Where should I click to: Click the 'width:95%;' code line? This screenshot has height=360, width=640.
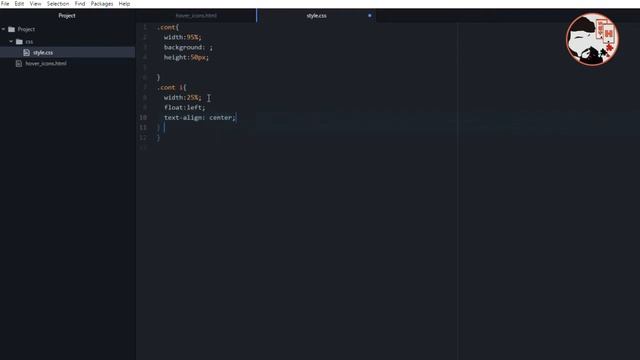pos(182,38)
